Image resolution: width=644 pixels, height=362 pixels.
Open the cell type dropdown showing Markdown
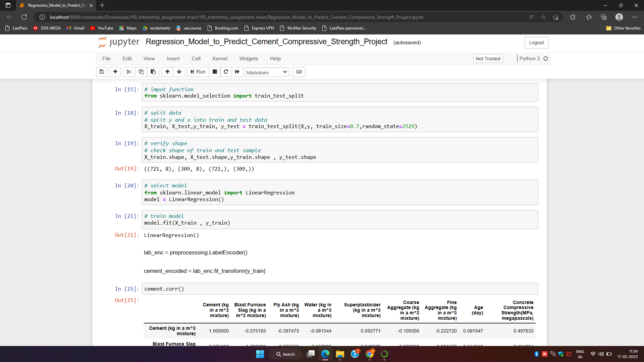tap(267, 72)
